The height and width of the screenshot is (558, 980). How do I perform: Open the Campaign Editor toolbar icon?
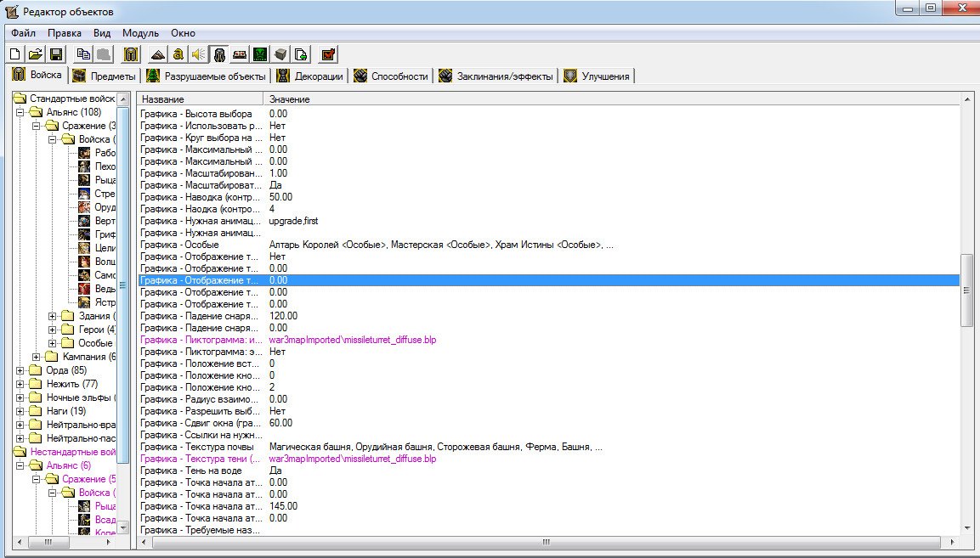click(x=240, y=54)
